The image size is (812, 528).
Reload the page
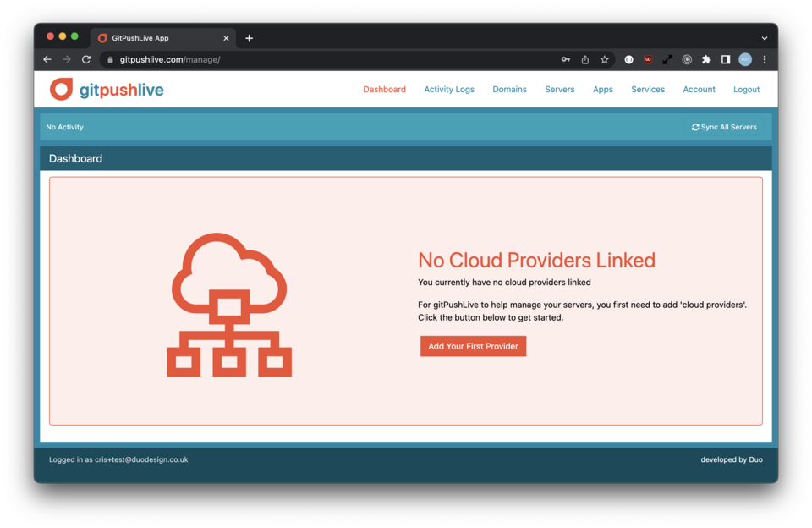coord(86,59)
